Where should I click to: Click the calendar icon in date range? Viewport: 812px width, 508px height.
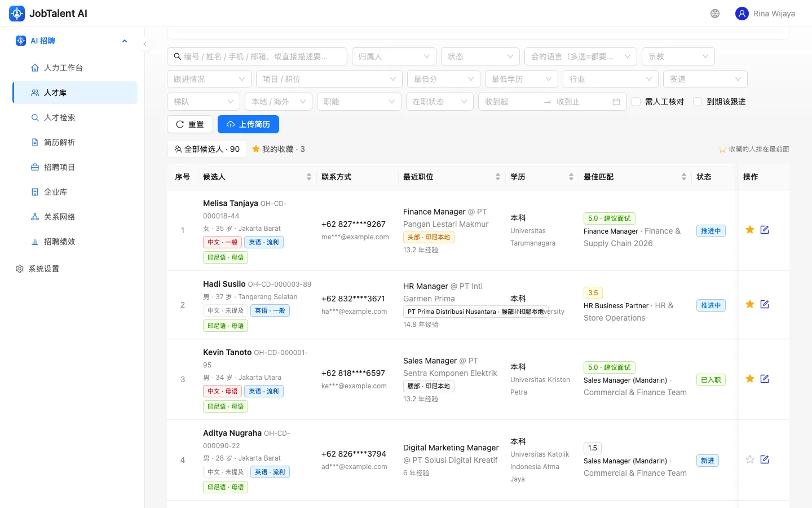(616, 102)
